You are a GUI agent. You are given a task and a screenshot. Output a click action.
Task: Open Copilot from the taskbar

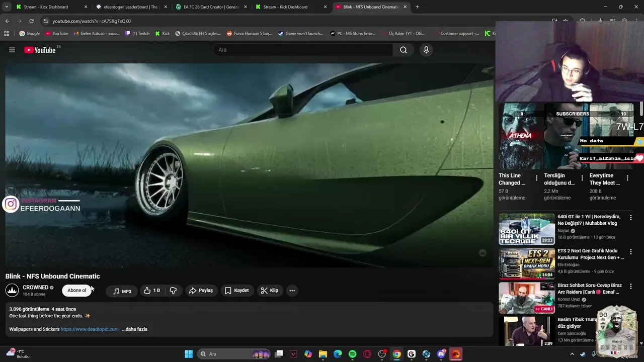click(x=308, y=354)
